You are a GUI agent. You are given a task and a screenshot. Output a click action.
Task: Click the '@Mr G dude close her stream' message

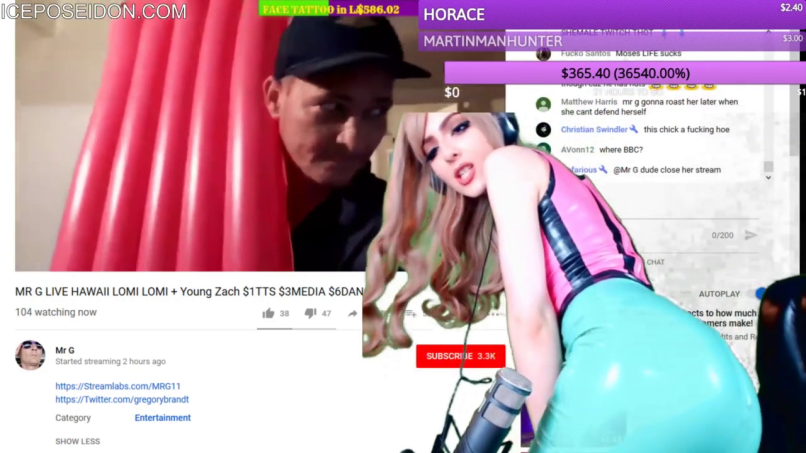coord(667,170)
